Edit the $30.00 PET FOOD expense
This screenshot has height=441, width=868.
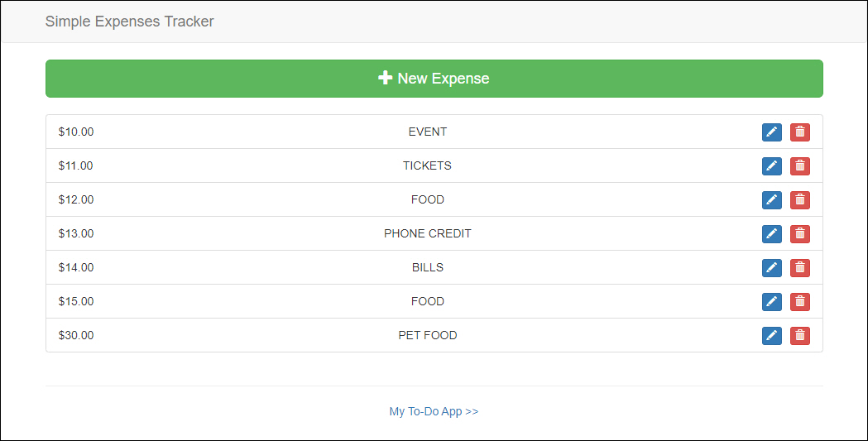coord(772,335)
